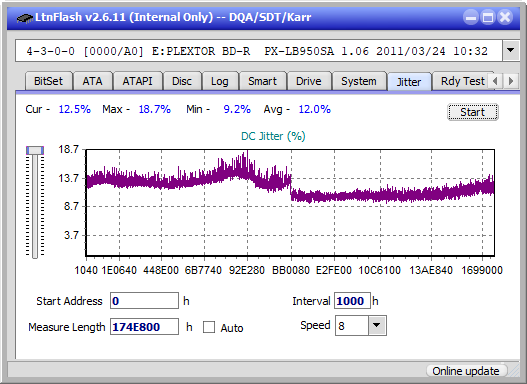Viewport: 527px width, 384px height.
Task: Click the Interval input field
Action: 352,300
